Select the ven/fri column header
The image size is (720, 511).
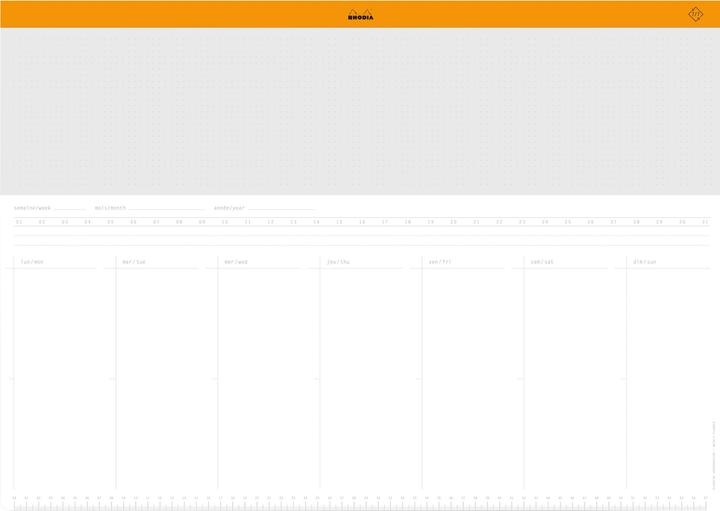click(440, 262)
